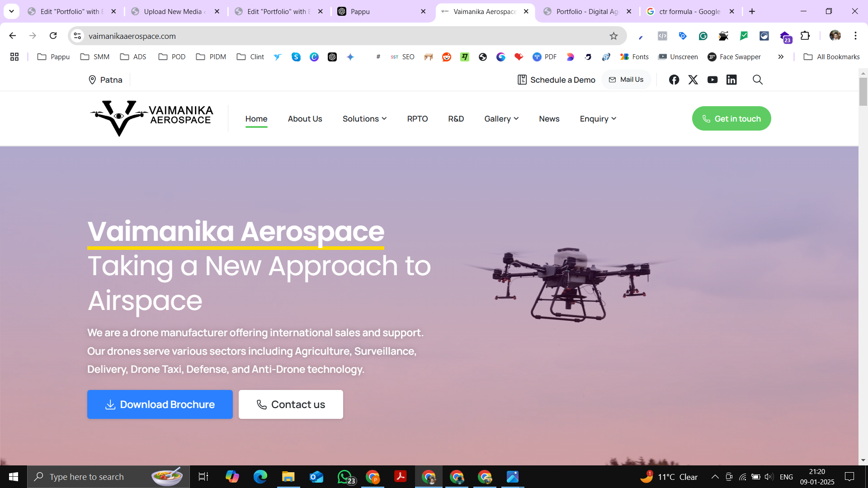Viewport: 868px width, 488px height.
Task: Open Microsoft Edge from the taskbar
Action: pos(260,477)
